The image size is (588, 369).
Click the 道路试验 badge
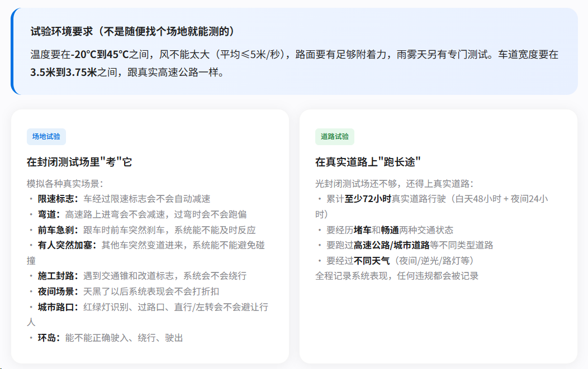pos(334,137)
